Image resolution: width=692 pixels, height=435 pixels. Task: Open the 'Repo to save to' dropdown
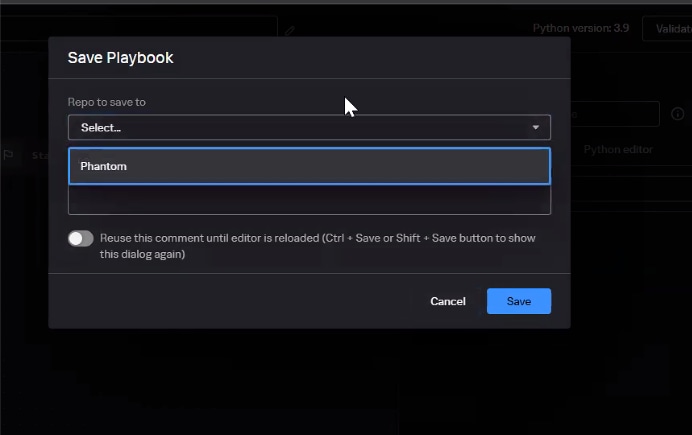point(309,128)
